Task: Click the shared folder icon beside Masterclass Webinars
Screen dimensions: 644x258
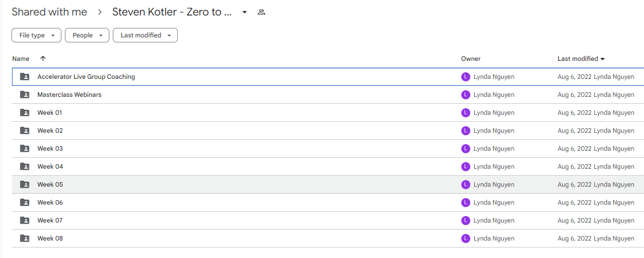Action: coord(24,95)
